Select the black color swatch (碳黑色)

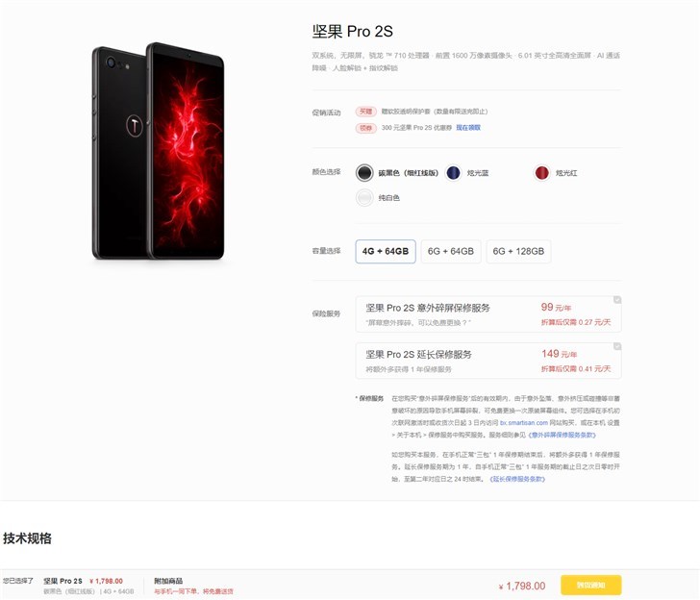[364, 173]
